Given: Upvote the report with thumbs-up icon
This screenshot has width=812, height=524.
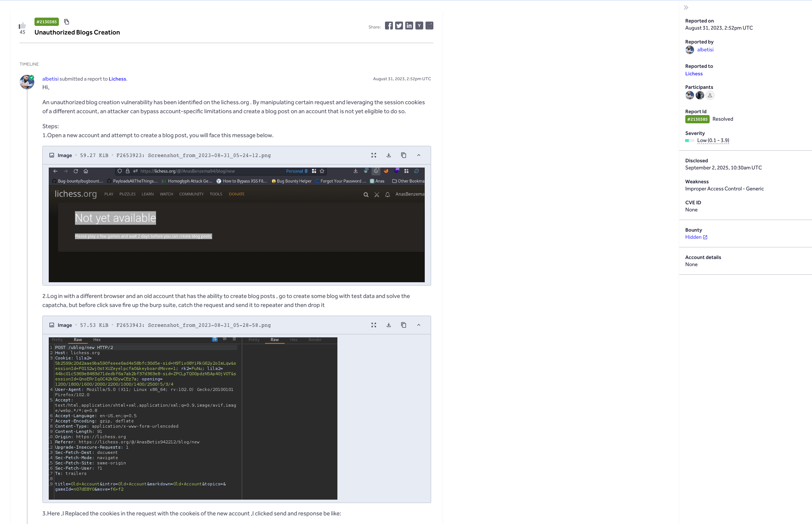Looking at the screenshot, I should [x=22, y=25].
